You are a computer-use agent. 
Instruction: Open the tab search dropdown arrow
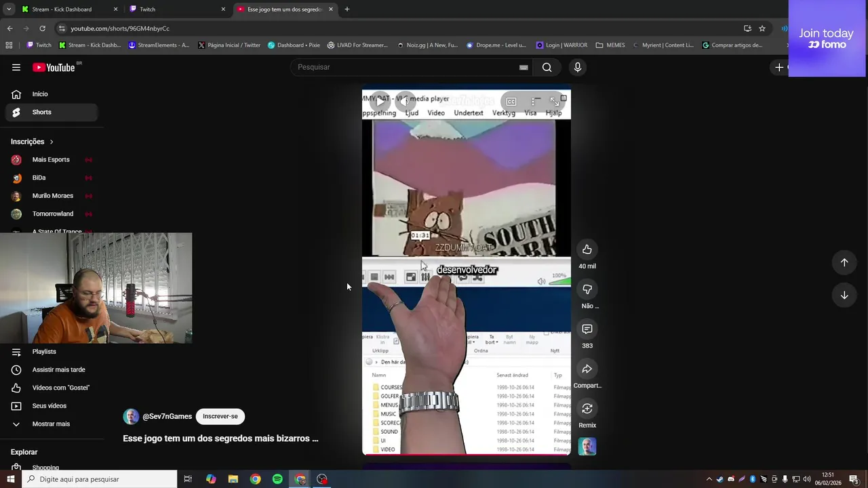pos(9,9)
